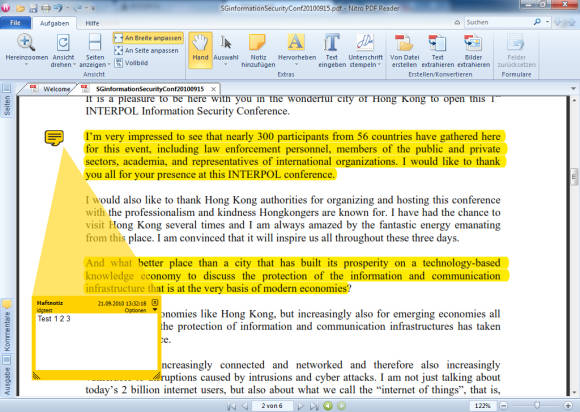Click the 122% zoom level field

(483, 406)
